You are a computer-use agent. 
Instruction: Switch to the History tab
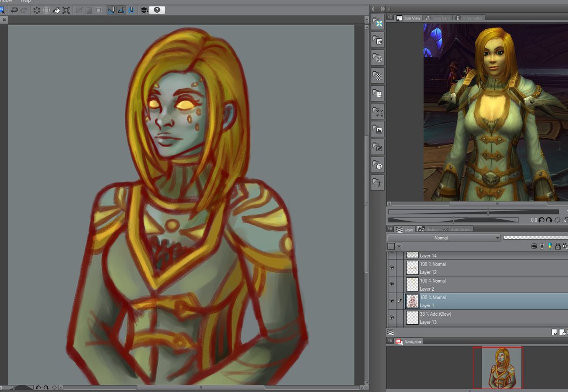pos(429,229)
